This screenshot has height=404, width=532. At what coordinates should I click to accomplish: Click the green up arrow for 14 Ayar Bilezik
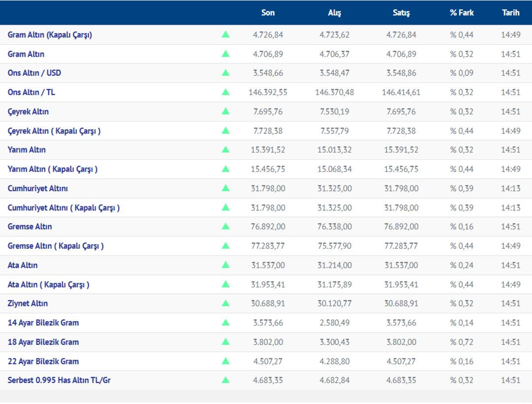point(226,323)
